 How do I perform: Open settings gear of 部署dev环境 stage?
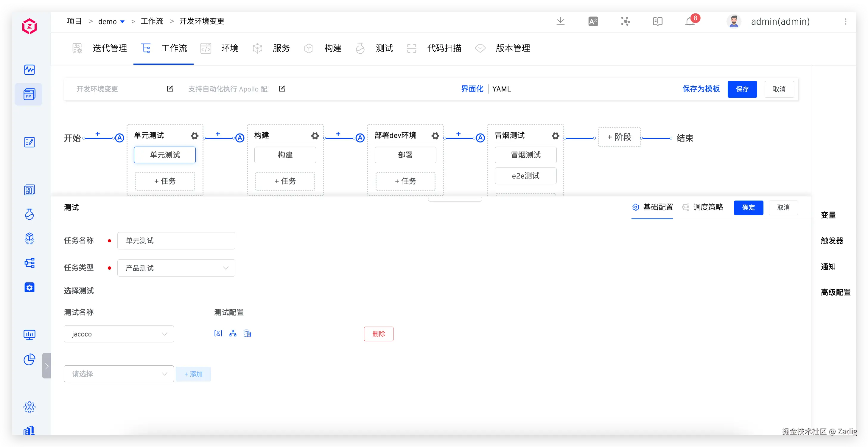click(435, 136)
